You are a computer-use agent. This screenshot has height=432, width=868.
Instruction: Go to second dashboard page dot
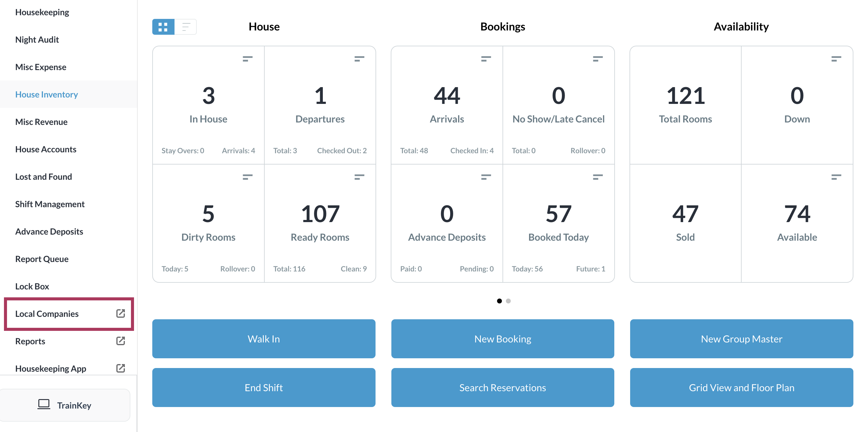click(x=508, y=301)
